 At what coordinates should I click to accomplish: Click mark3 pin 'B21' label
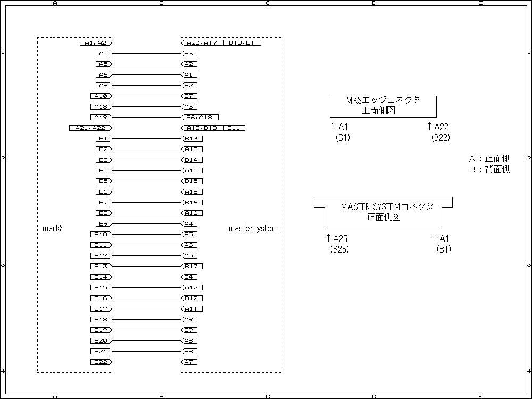(101, 352)
